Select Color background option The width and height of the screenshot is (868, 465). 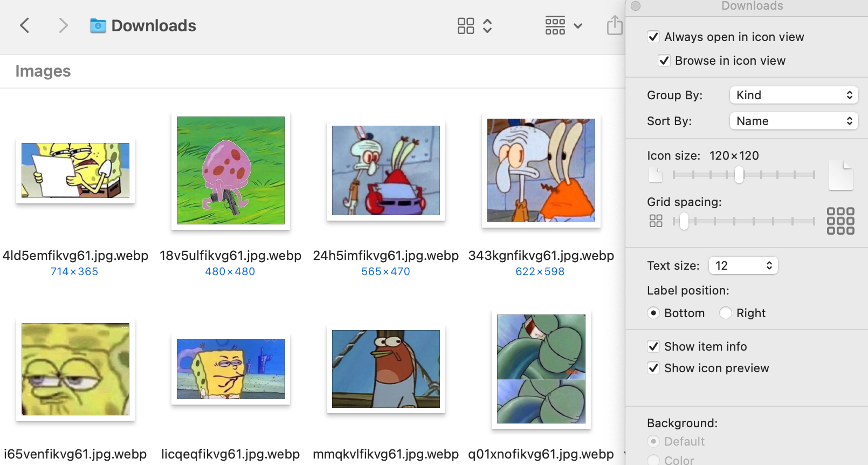[x=653, y=460]
